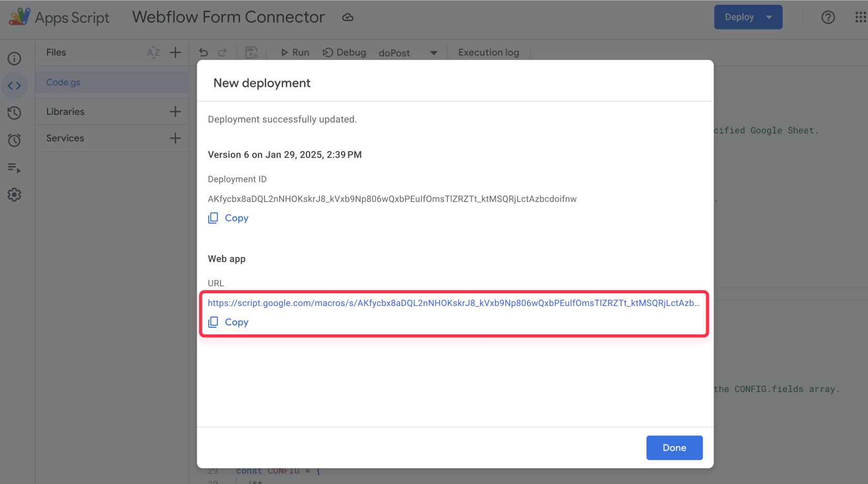Open the doPost function dropdown
Screen dimensions: 868x484
tap(408, 53)
